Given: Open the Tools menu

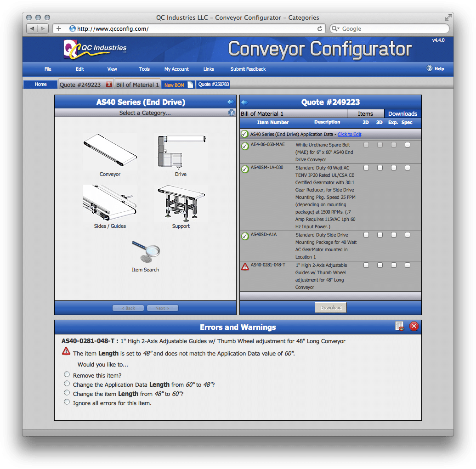Looking at the screenshot, I should click(144, 68).
